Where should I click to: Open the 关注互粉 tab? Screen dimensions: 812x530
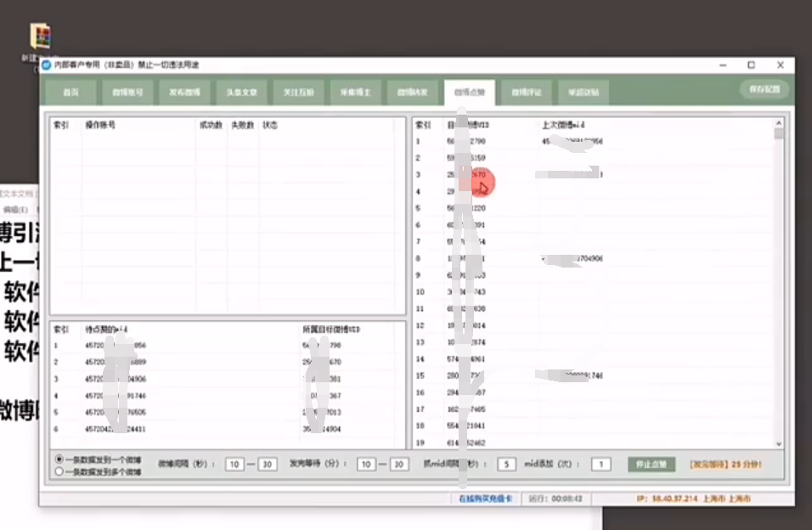[299, 93]
